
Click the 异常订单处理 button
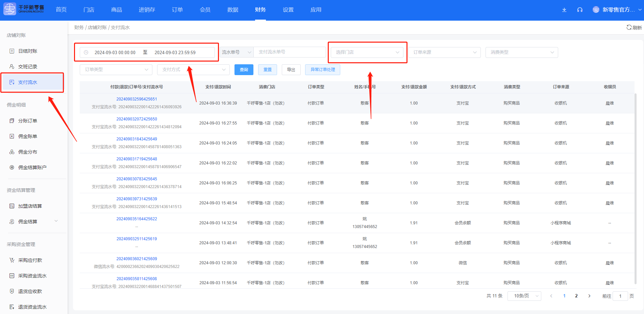point(322,70)
